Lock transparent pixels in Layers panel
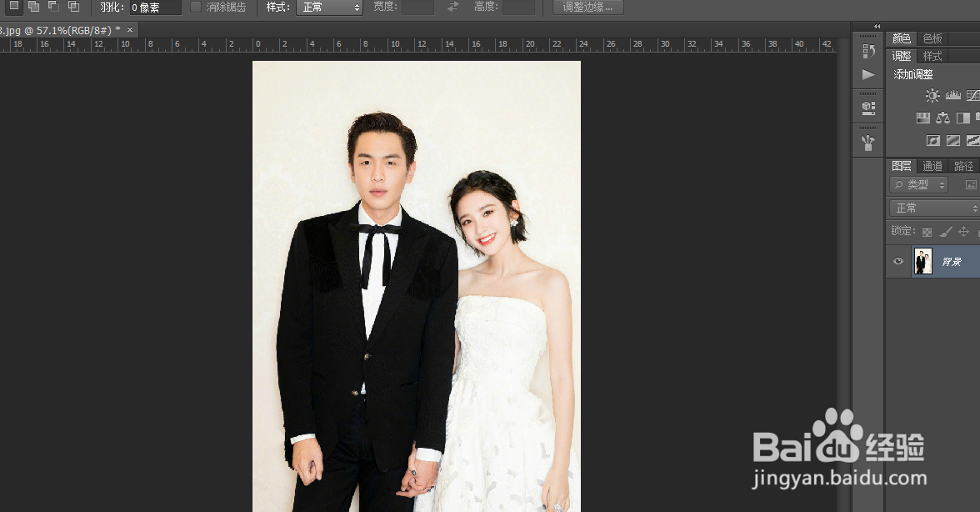The width and height of the screenshot is (980, 512). (927, 232)
